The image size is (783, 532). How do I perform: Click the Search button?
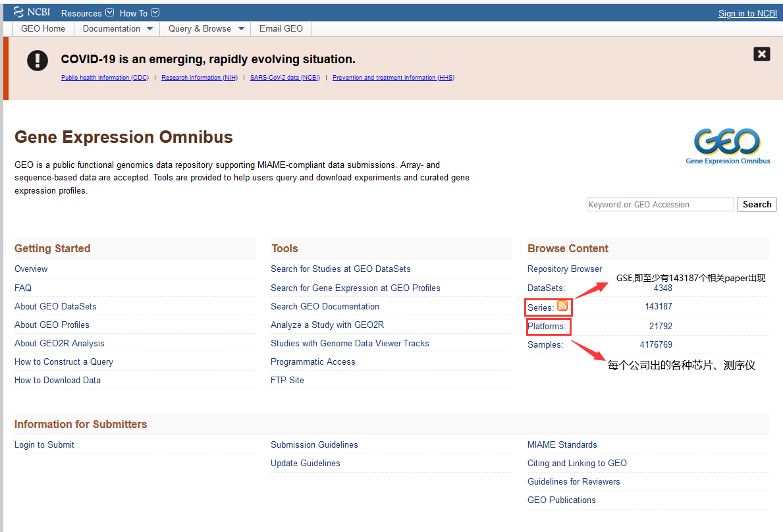point(757,204)
